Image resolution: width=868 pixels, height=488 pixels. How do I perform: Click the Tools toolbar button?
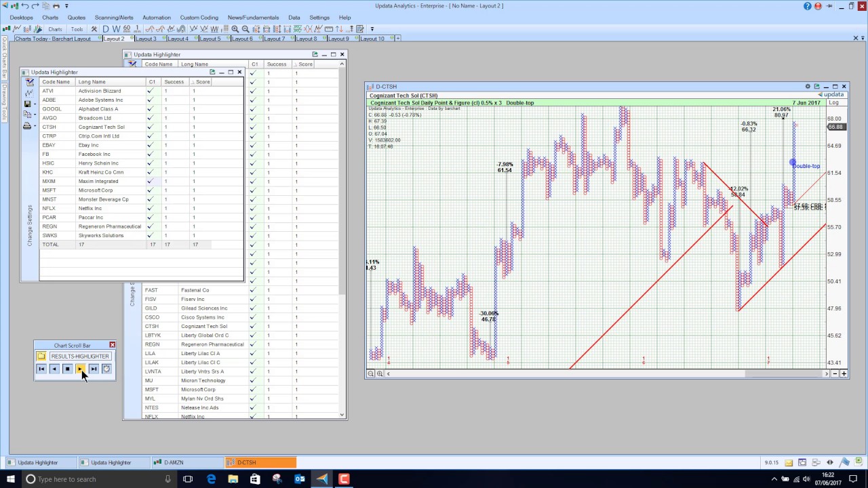[77, 29]
